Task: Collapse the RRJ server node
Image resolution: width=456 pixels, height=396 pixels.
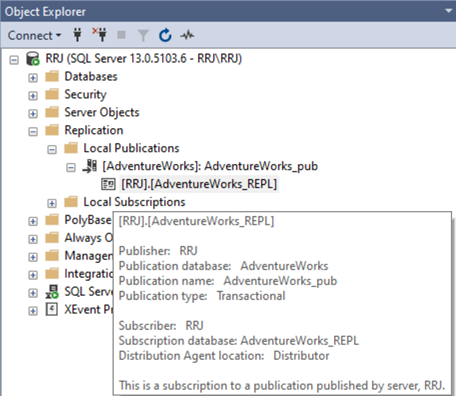Action: pos(14,60)
